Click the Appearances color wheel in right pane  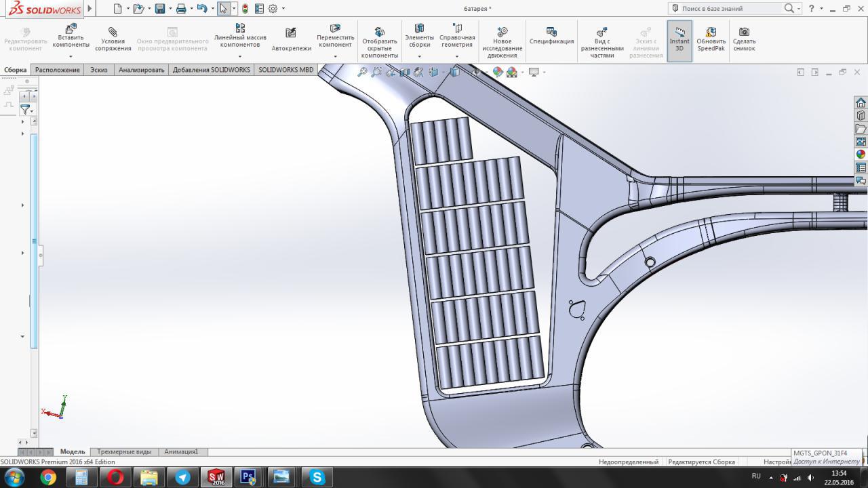coord(861,155)
